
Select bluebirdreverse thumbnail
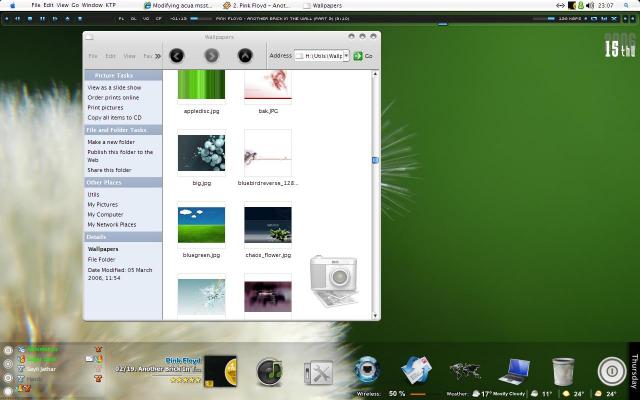(x=268, y=153)
